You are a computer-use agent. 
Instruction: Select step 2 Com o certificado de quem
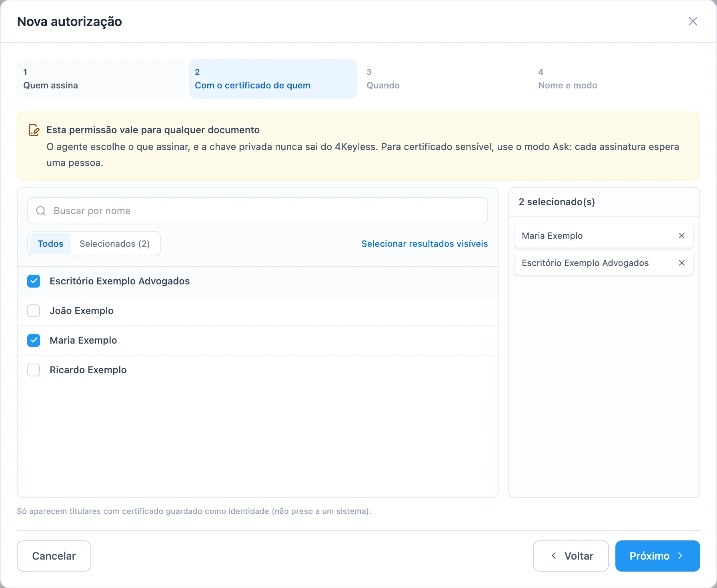[273, 79]
